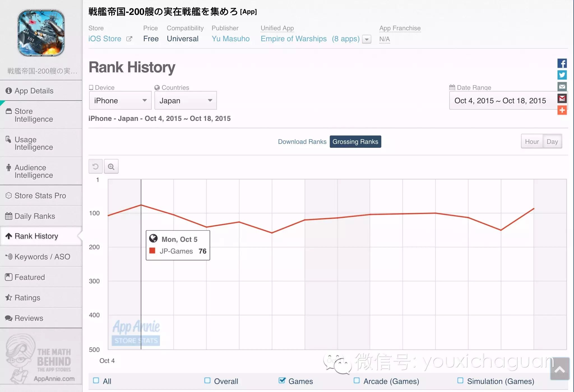Click the chart reset icon

95,166
